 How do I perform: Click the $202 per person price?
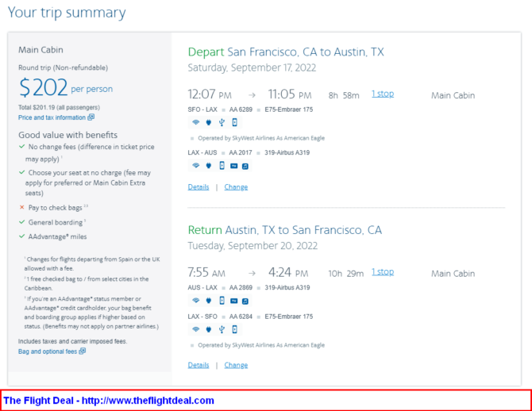[65, 87]
